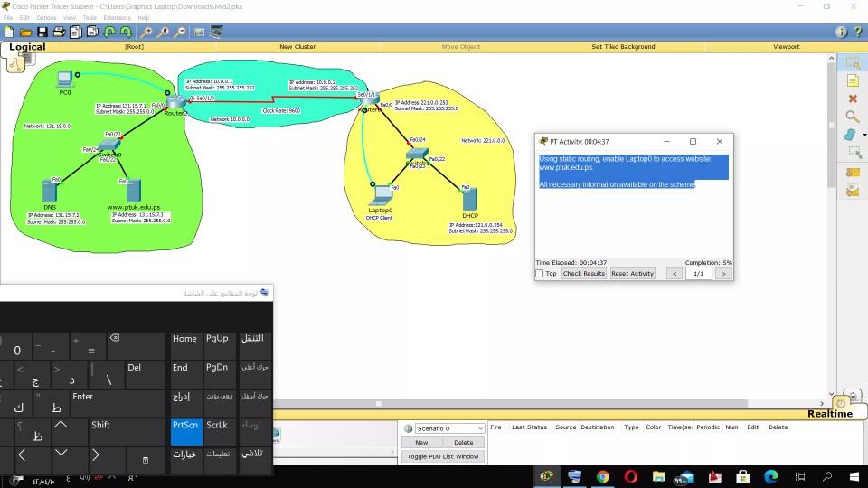Click the DHCP server device icon

pos(470,199)
